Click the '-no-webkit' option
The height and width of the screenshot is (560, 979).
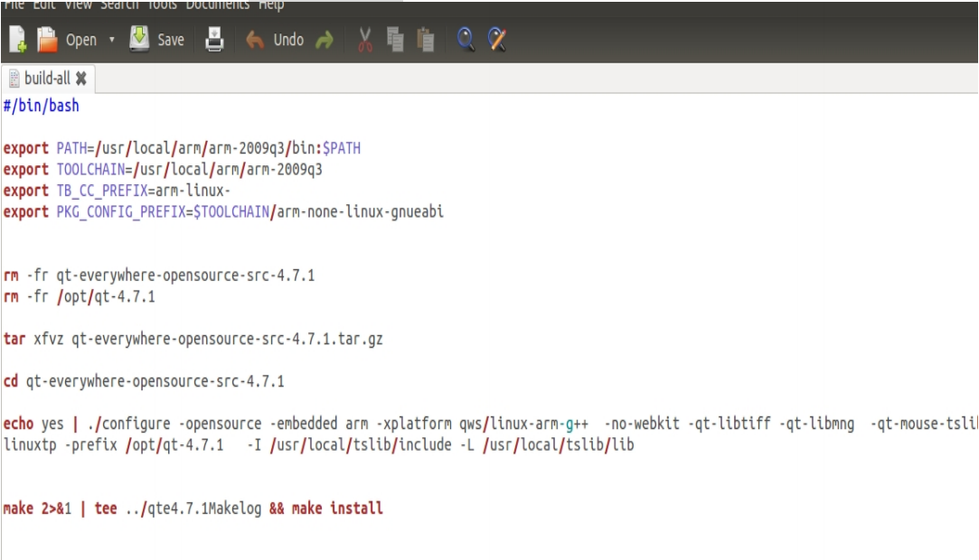click(x=642, y=424)
